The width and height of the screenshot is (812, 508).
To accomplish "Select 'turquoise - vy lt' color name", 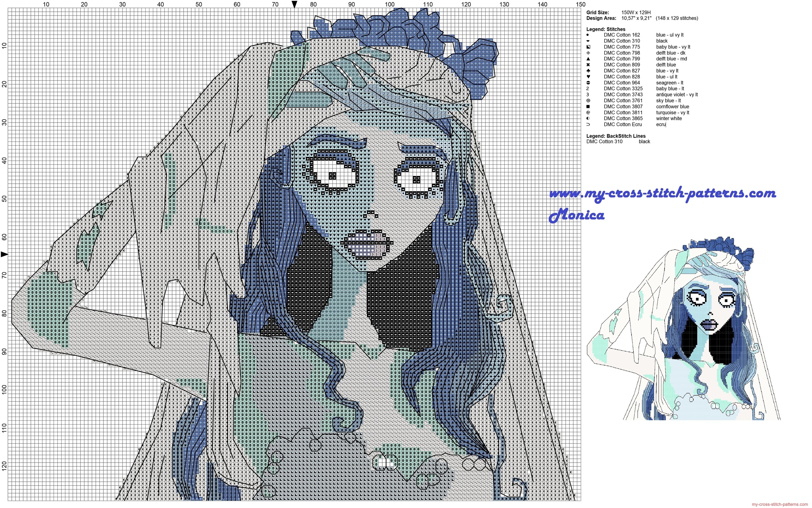I will coord(673,113).
